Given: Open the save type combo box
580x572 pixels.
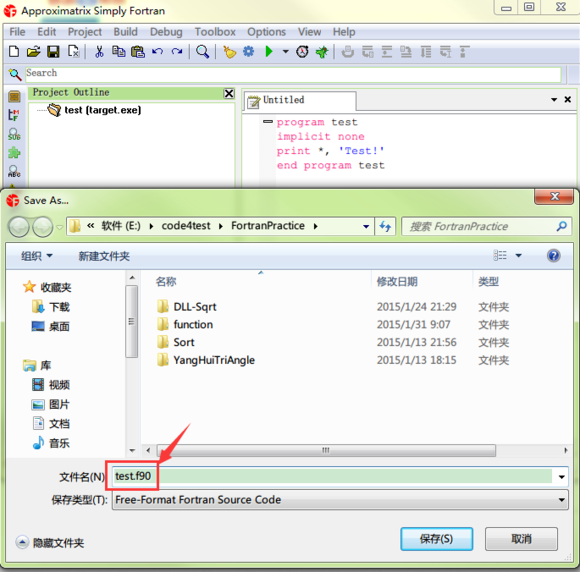Looking at the screenshot, I should click(x=340, y=500).
